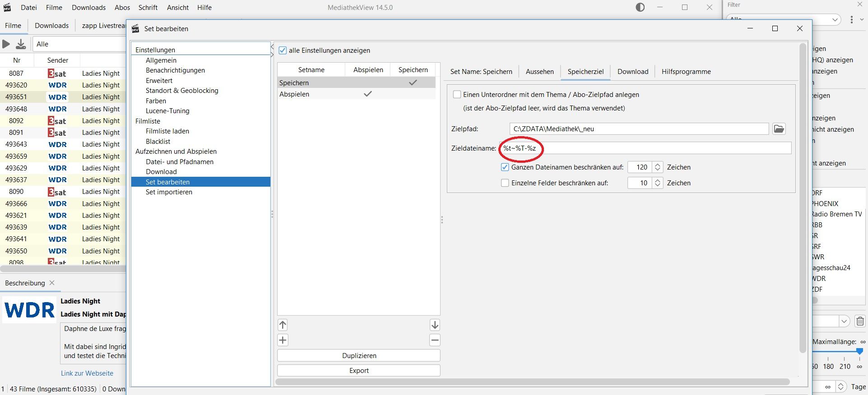Move selected set down with arrow
868x395 pixels.
tap(435, 325)
